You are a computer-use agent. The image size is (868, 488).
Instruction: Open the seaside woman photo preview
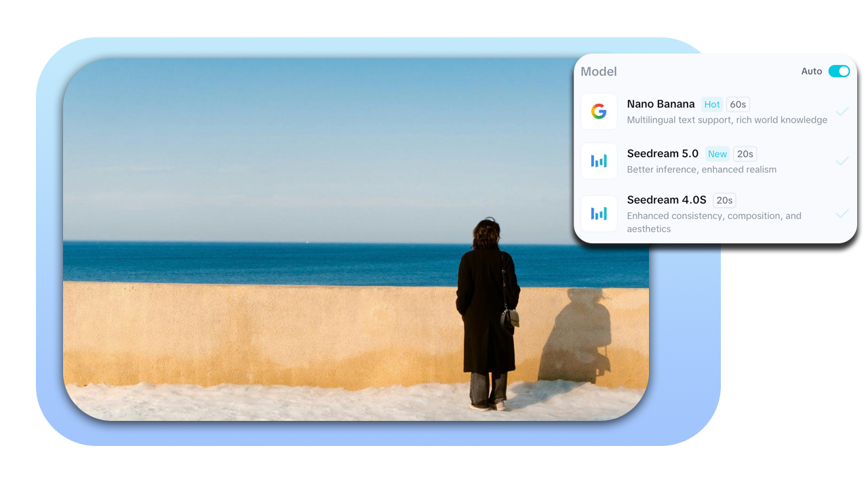356,239
